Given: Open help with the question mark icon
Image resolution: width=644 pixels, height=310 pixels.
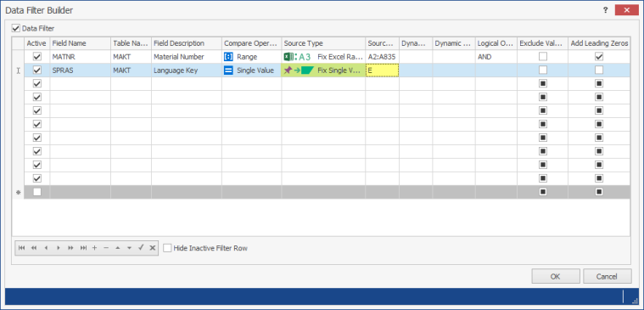Looking at the screenshot, I should click(x=605, y=10).
